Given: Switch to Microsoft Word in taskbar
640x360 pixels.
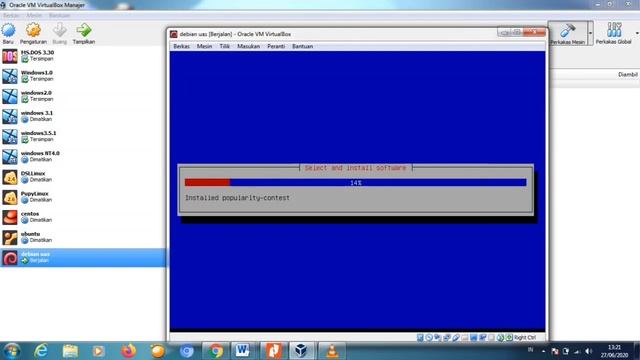Looking at the screenshot, I should (x=243, y=351).
